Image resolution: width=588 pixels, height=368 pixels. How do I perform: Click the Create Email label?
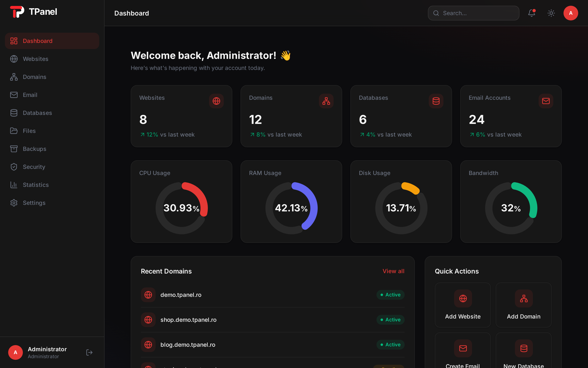[463, 366]
